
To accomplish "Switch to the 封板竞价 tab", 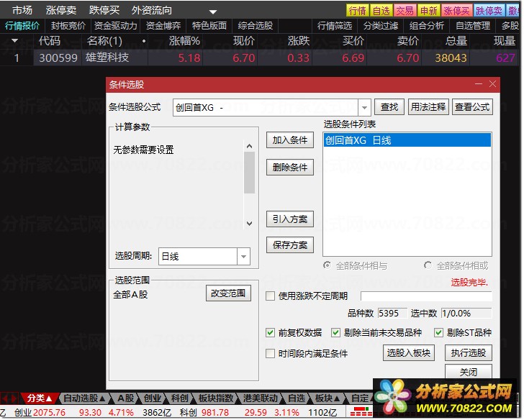I will [68, 26].
